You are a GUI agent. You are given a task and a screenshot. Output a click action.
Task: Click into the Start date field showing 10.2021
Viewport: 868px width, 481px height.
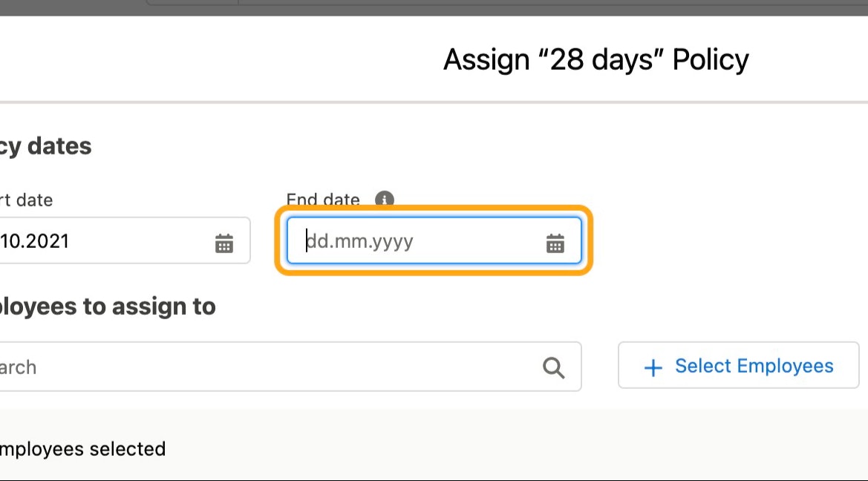[x=125, y=240]
